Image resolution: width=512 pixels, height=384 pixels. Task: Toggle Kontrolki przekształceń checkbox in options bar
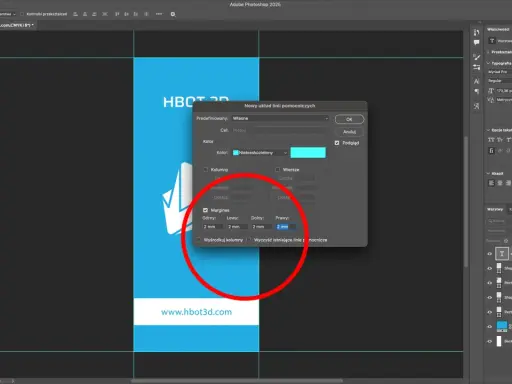22,14
